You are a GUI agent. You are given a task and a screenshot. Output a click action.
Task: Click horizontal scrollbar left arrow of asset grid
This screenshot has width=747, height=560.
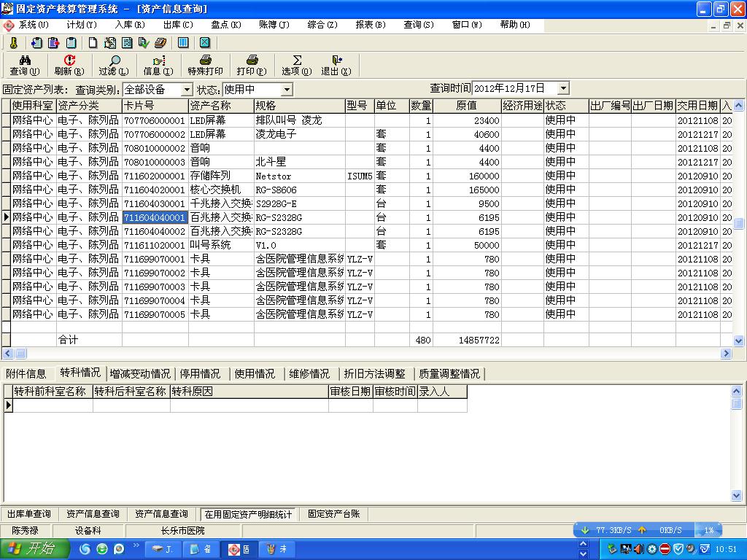point(7,354)
